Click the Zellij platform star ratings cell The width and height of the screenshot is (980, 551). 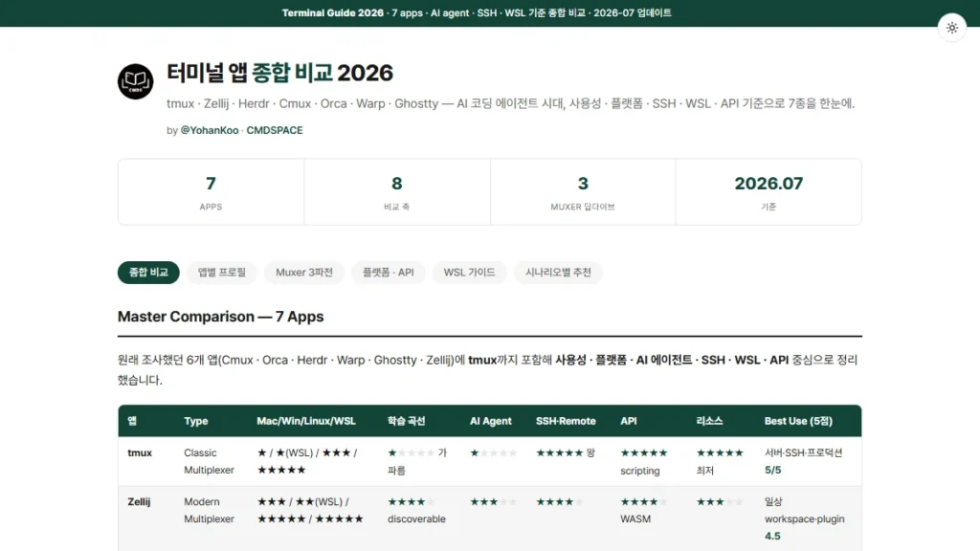311,511
